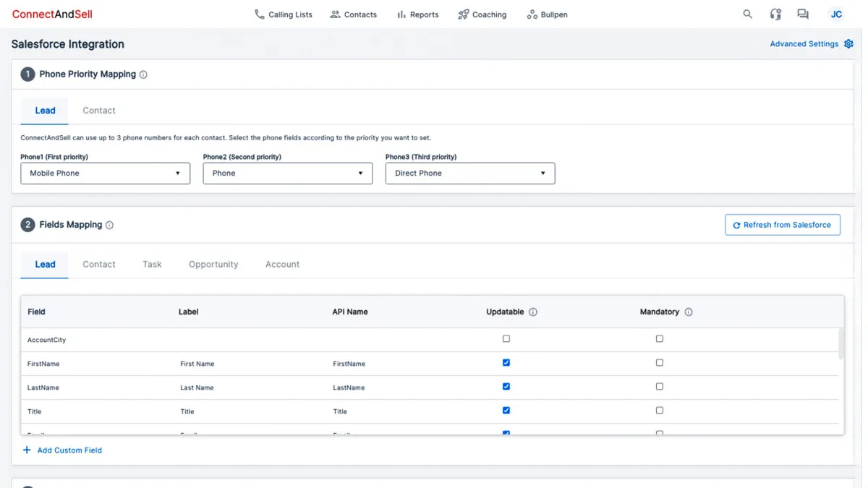
Task: Click Add Custom Field
Action: (x=61, y=450)
